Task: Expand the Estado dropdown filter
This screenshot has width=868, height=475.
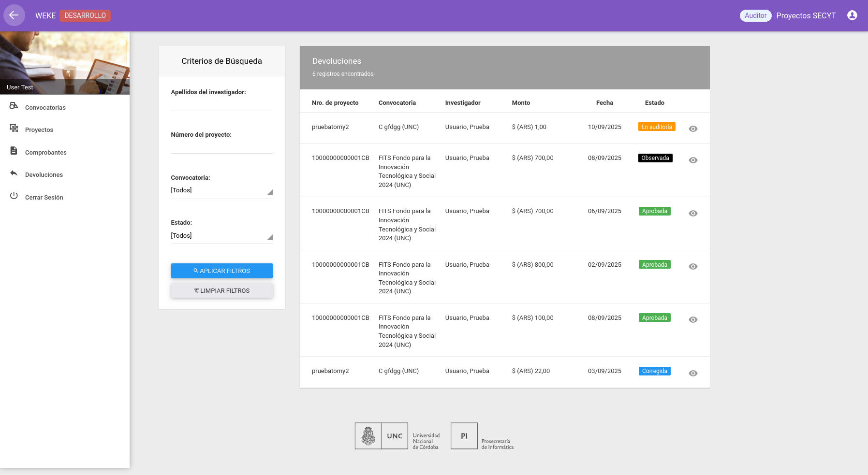Action: click(x=221, y=236)
